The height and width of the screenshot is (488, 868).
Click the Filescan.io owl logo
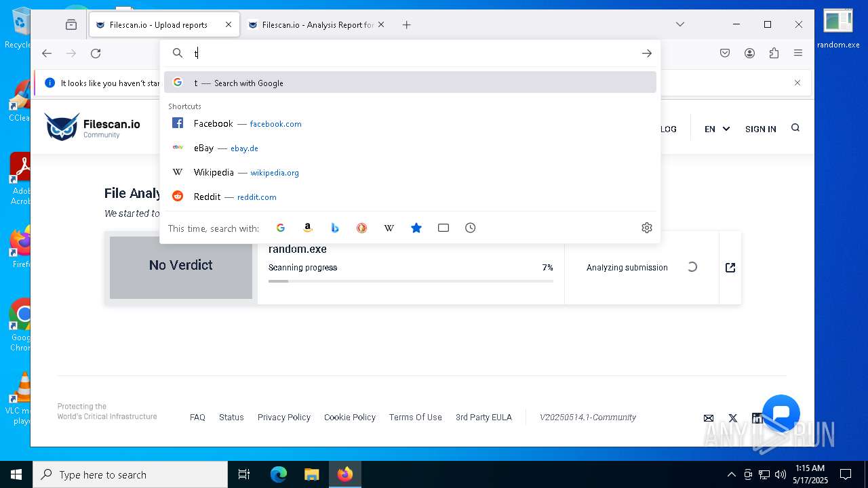click(62, 127)
